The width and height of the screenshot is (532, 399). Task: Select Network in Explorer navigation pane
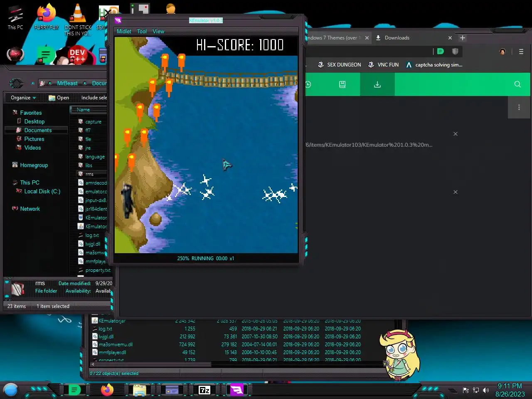30,209
